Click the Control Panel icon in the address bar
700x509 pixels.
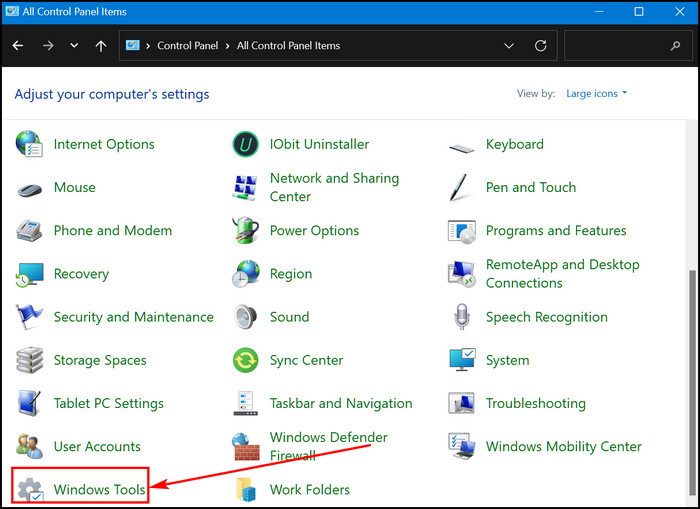coord(133,45)
